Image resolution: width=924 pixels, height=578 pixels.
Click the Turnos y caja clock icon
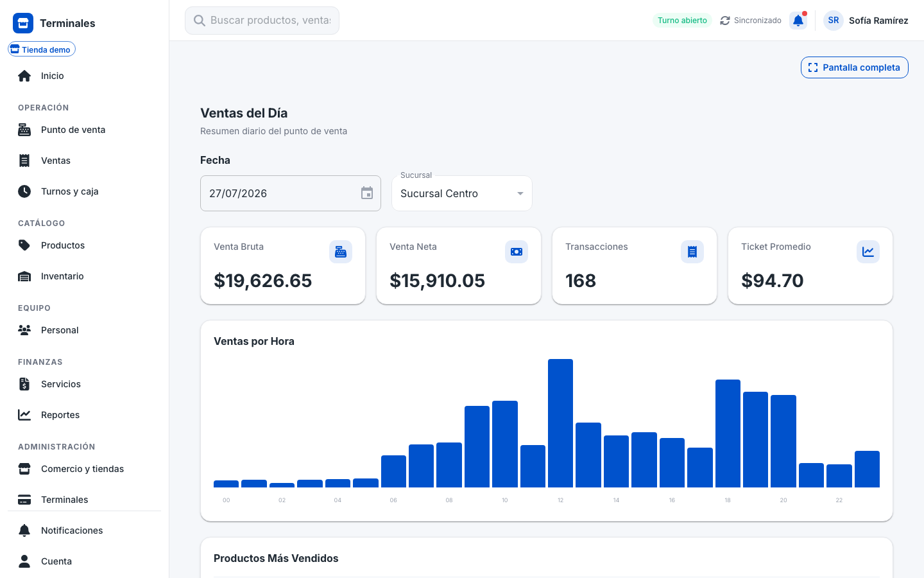click(x=24, y=191)
